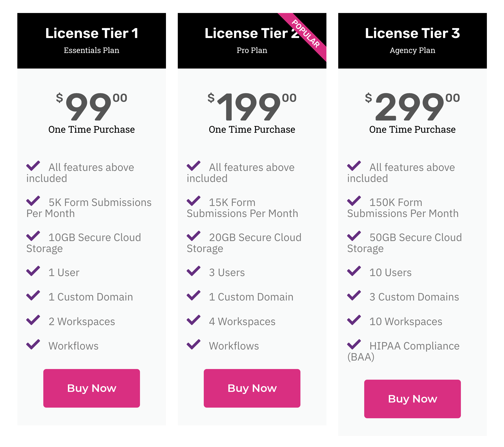Image resolution: width=504 pixels, height=447 pixels.
Task: Click checkmark next to HIPAA Compliance (BAA)
Action: 354,344
